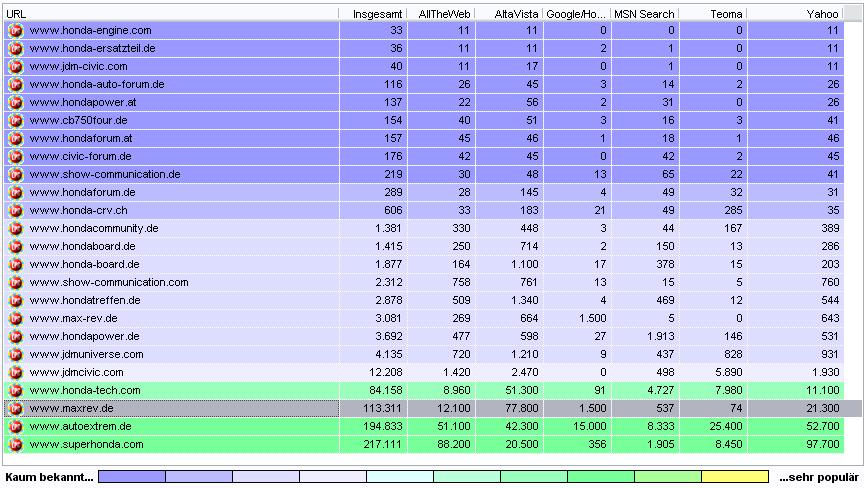The width and height of the screenshot is (865, 488).
Task: Sort by the Teoma column header
Action: pyautogui.click(x=713, y=14)
